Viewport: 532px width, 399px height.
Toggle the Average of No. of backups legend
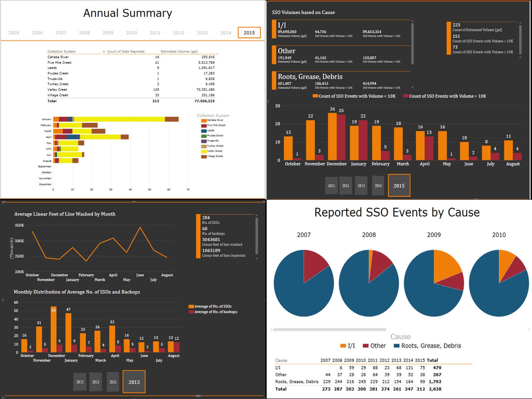coord(215,312)
